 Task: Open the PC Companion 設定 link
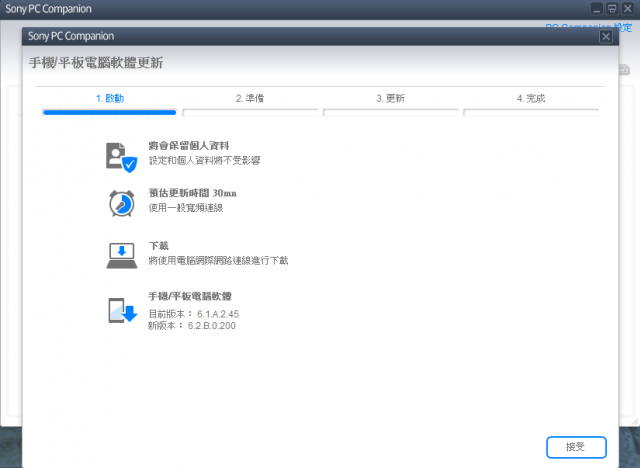(x=592, y=26)
